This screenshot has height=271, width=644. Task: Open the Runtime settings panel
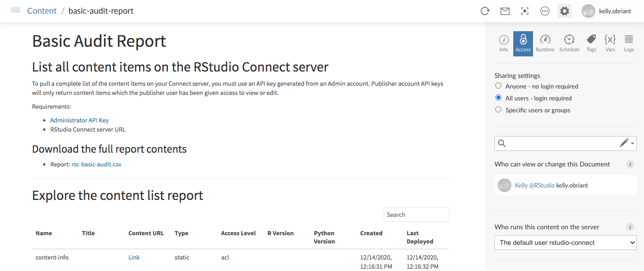pyautogui.click(x=545, y=43)
